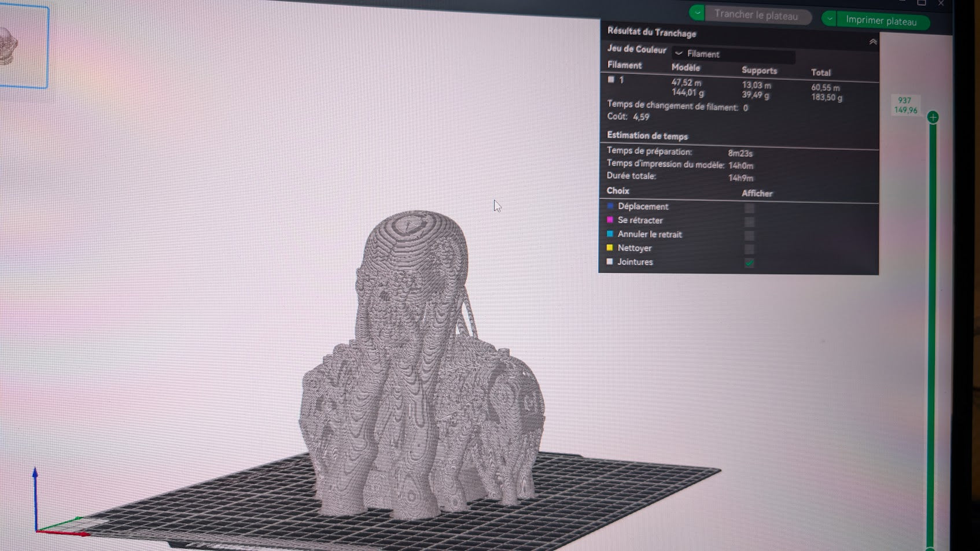Click the Temps de préparation value 8m23s
980x551 pixels.
(740, 153)
